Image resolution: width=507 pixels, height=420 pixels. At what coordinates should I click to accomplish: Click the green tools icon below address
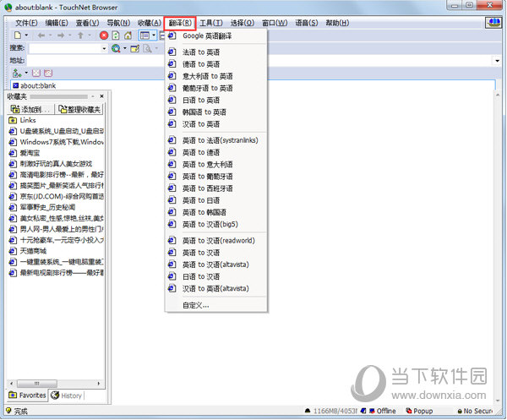[x=17, y=73]
